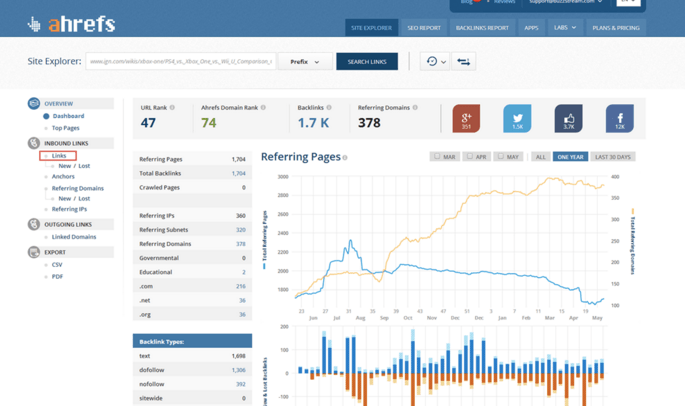This screenshot has height=417, width=685.
Task: Click the 1.7 K Backlinks figure
Action: [313, 123]
